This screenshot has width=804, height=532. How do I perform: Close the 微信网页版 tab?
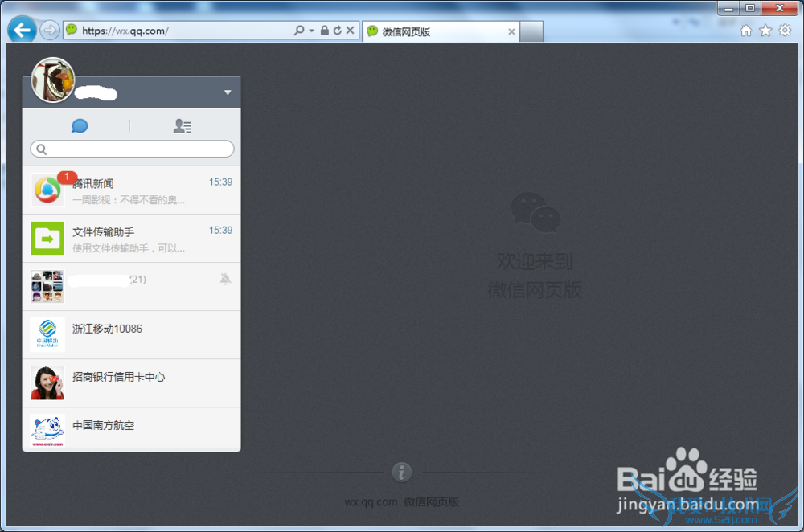click(x=511, y=32)
